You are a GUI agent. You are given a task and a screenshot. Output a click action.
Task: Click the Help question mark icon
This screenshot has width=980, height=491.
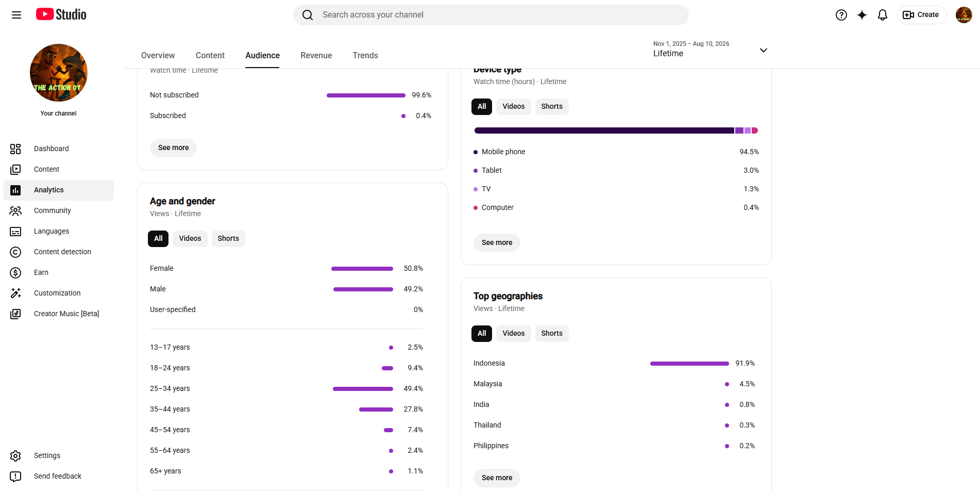coord(841,15)
